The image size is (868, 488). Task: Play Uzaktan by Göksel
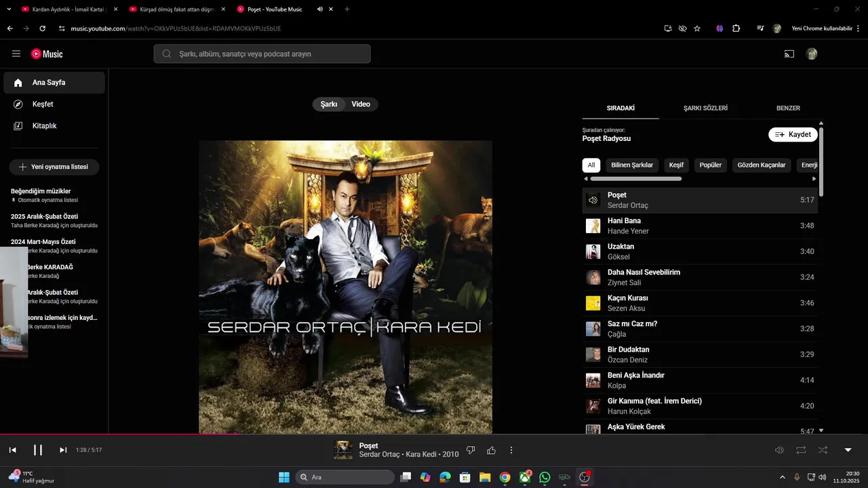coord(700,251)
